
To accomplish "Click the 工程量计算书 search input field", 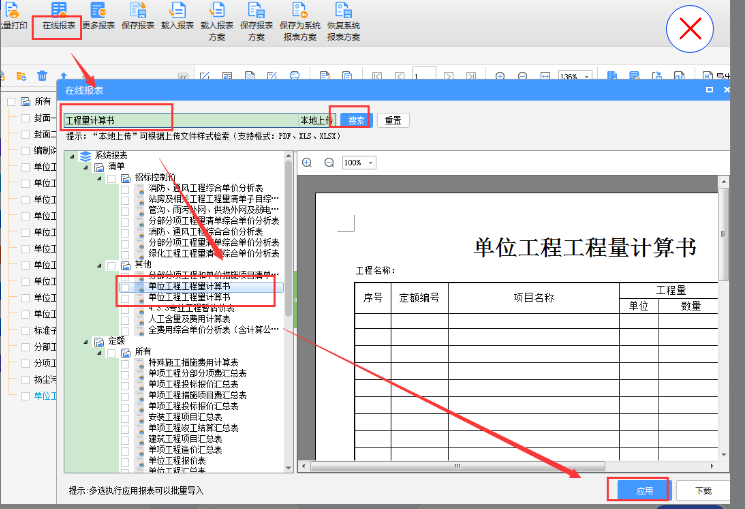I will coord(181,120).
